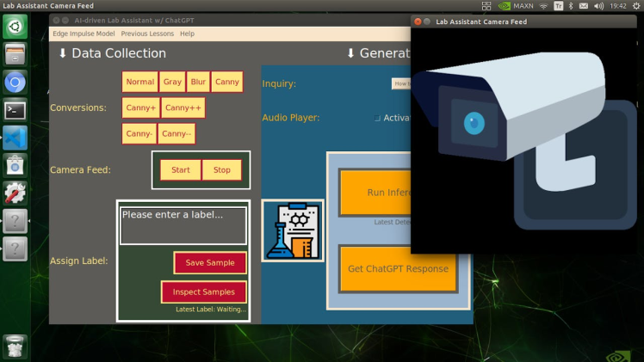
Task: Apply the Canny++ conversion
Action: 183,108
